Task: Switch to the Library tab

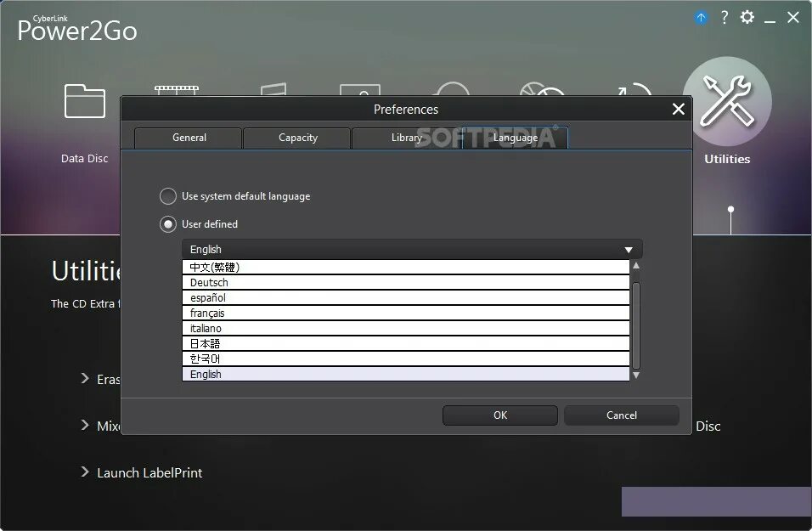Action: click(406, 138)
